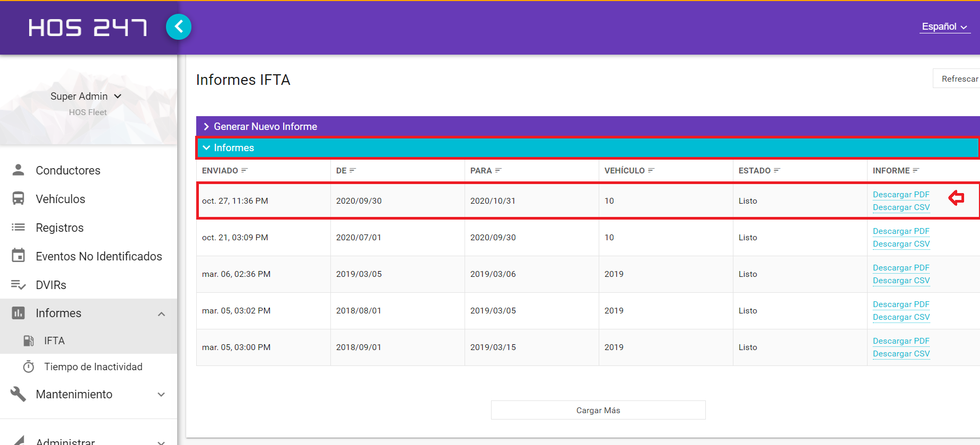Image resolution: width=980 pixels, height=445 pixels.
Task: Download CSV for oct. 27 report
Action: pos(901,207)
